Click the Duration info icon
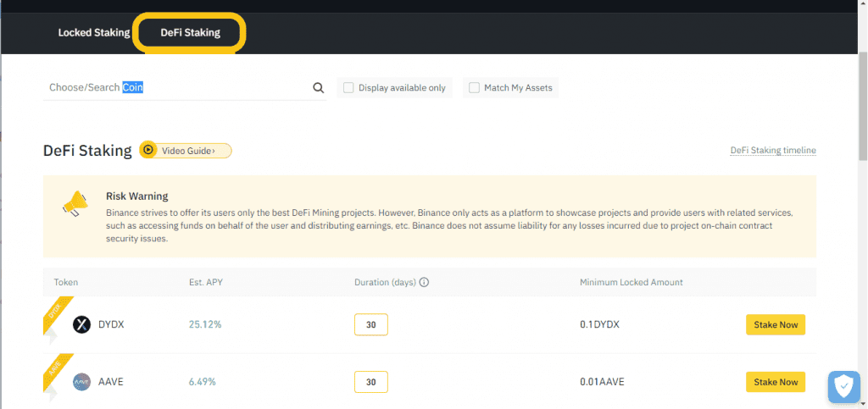The width and height of the screenshot is (868, 409). pyautogui.click(x=425, y=282)
